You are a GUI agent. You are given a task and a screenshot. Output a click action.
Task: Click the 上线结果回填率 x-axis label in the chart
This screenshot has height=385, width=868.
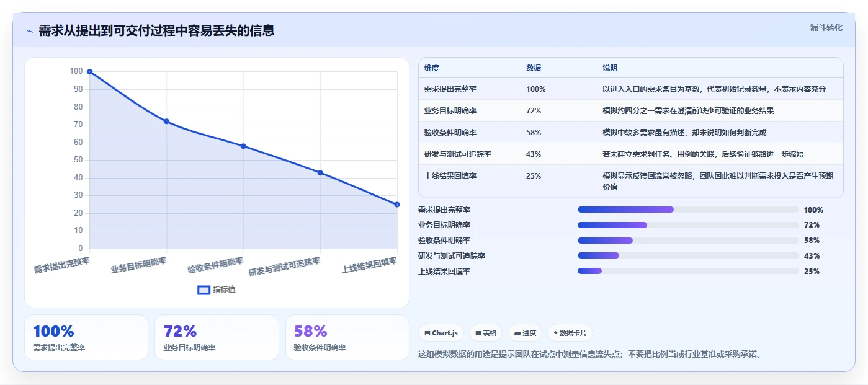coord(370,265)
